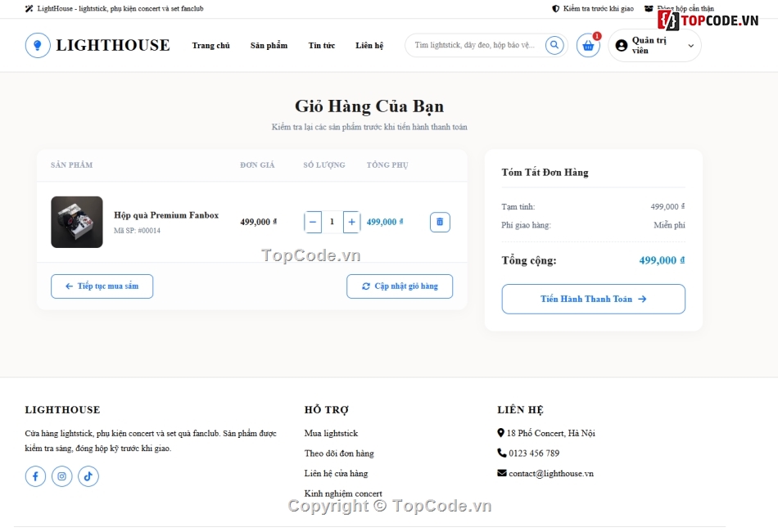Viewport: 778px width, 532px height.
Task: Click the Premium Fanbox product thumbnail
Action: [x=77, y=222]
